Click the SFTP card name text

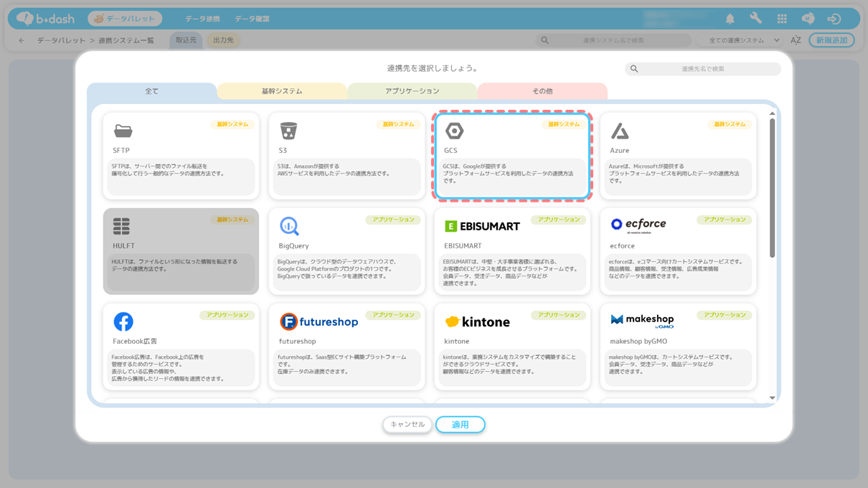pyautogui.click(x=121, y=151)
